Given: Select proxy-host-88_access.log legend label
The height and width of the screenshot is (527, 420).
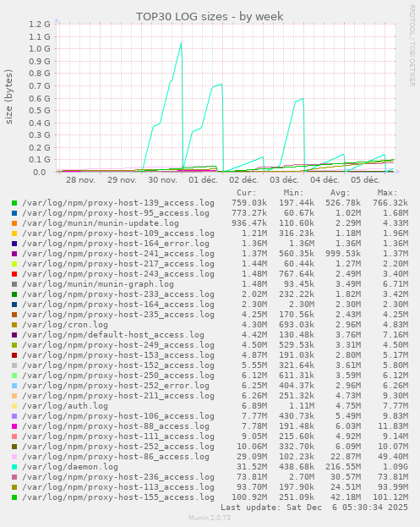Looking at the screenshot, I should [116, 426].
